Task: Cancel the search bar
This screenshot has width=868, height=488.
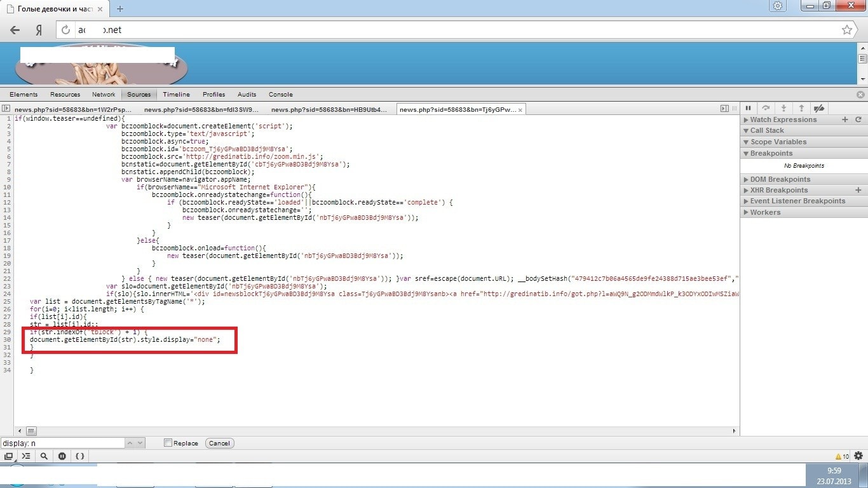Action: pyautogui.click(x=219, y=443)
